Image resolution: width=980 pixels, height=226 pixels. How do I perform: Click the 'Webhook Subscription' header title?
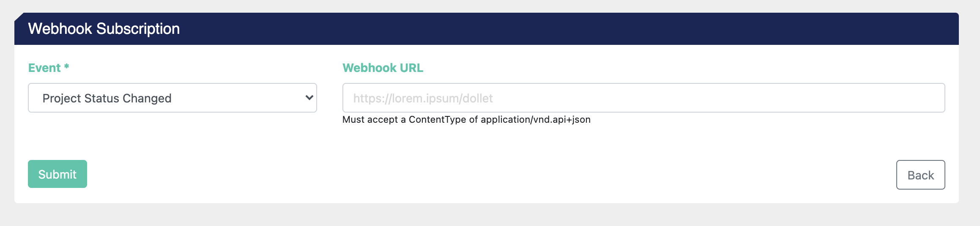pos(104,29)
